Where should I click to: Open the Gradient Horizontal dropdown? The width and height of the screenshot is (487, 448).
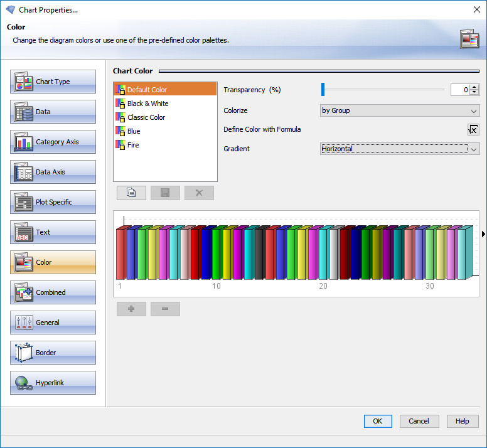tap(400, 149)
